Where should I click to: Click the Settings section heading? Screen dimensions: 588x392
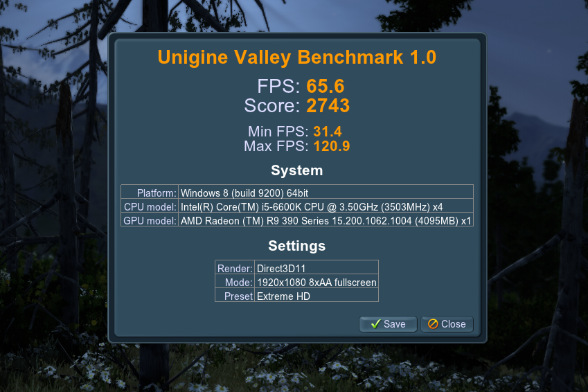296,246
